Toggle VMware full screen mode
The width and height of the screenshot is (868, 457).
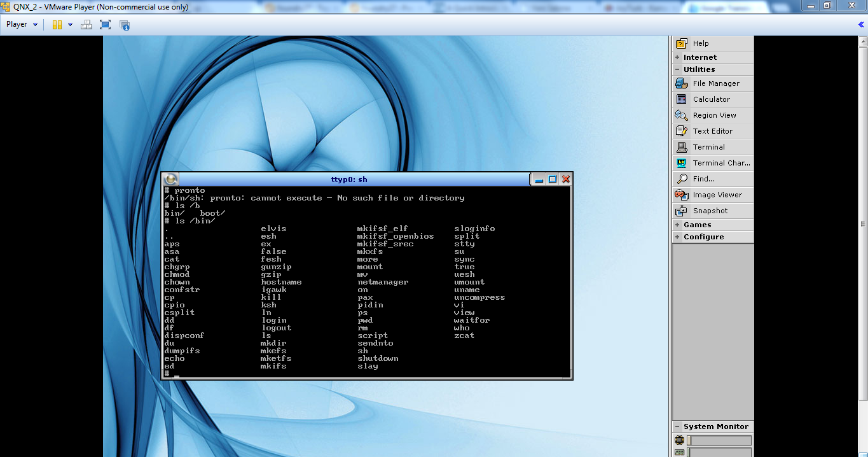pos(106,25)
